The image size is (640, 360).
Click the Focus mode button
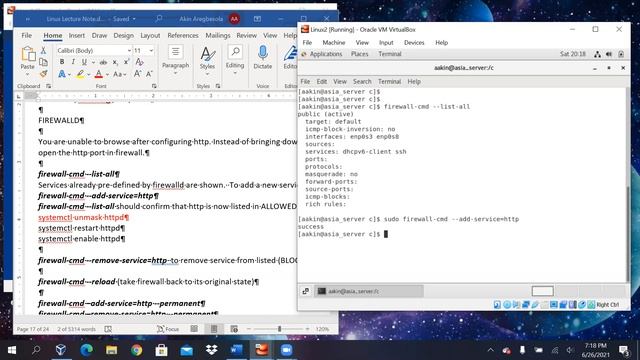point(168,329)
